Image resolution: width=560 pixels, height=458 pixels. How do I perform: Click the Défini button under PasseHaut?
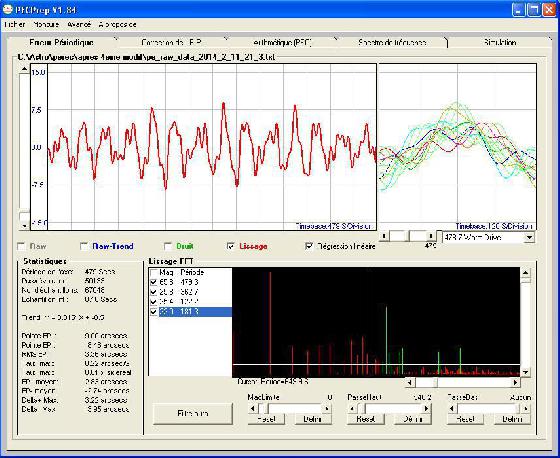tap(412, 419)
